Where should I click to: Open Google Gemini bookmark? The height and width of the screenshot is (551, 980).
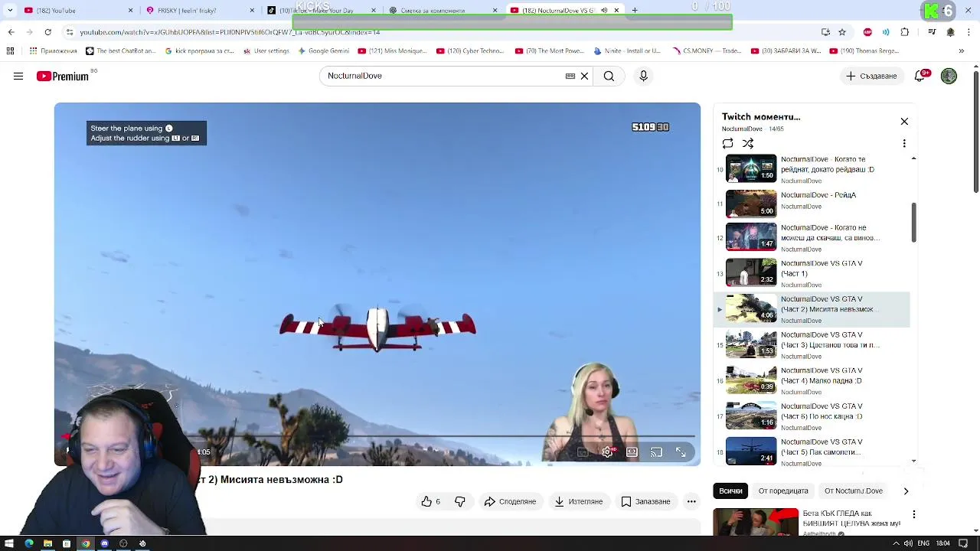click(x=323, y=51)
